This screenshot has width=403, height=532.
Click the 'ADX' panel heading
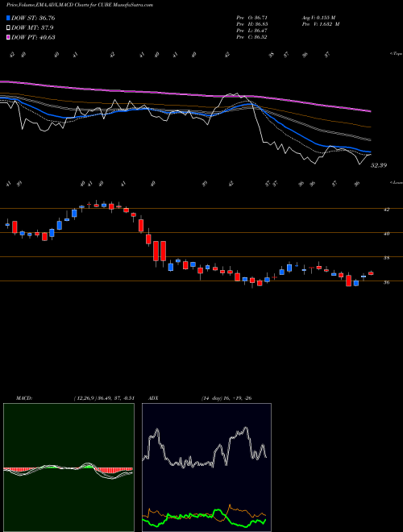click(x=153, y=398)
